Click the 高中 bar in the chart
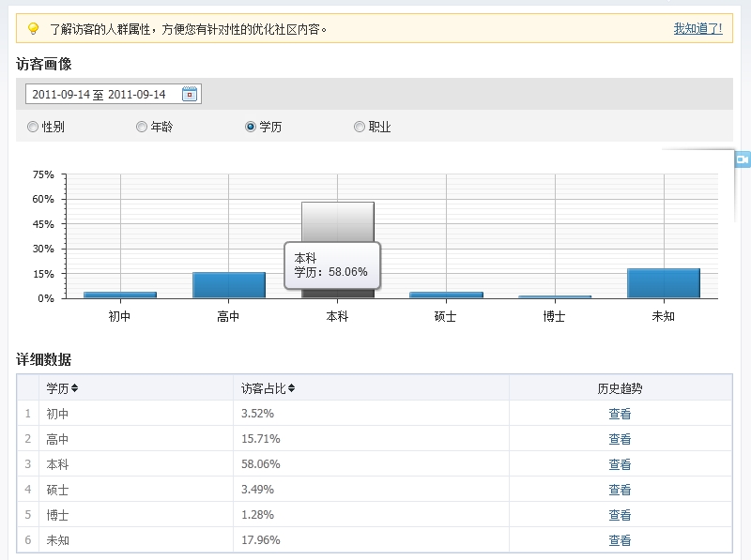 [229, 285]
